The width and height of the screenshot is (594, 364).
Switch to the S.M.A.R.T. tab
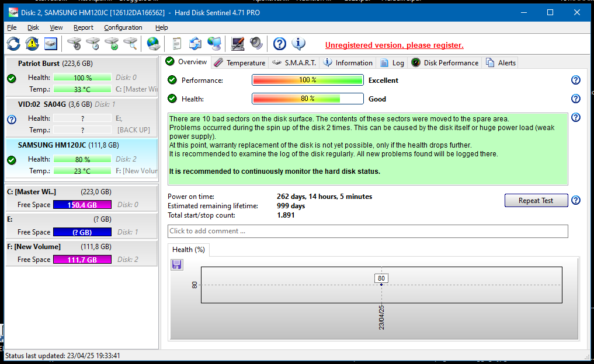294,63
